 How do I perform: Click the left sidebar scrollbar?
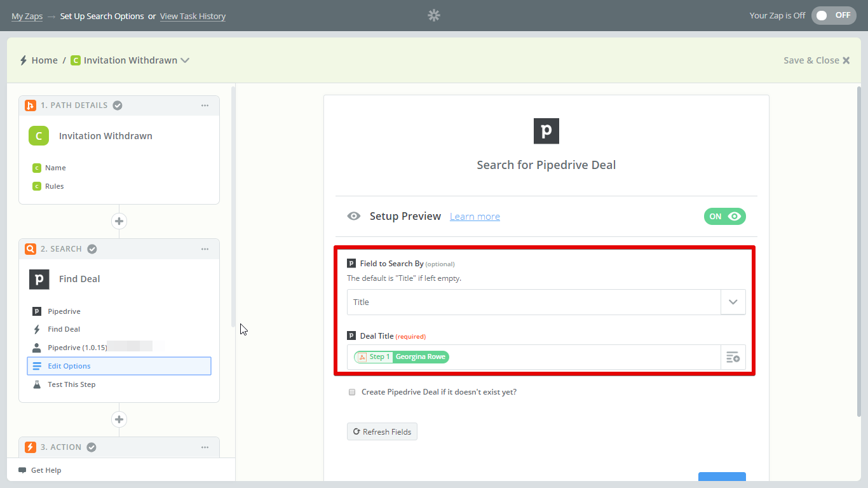pos(233,207)
